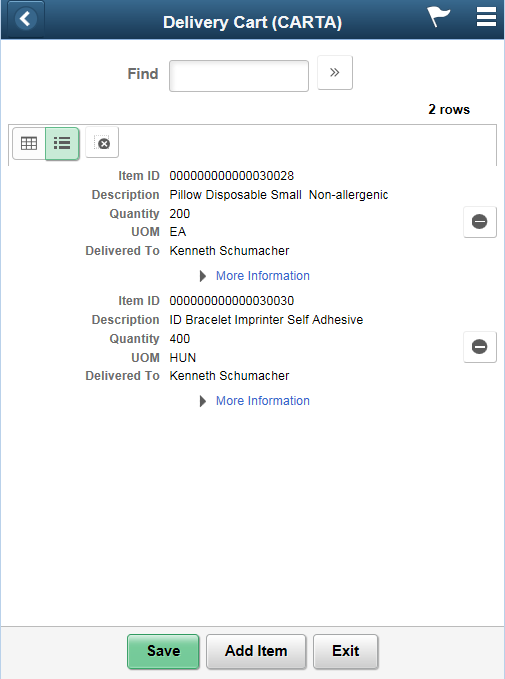505x679 pixels.
Task: Click description Pillow Disposable Small Non-allergenic
Action: (279, 195)
